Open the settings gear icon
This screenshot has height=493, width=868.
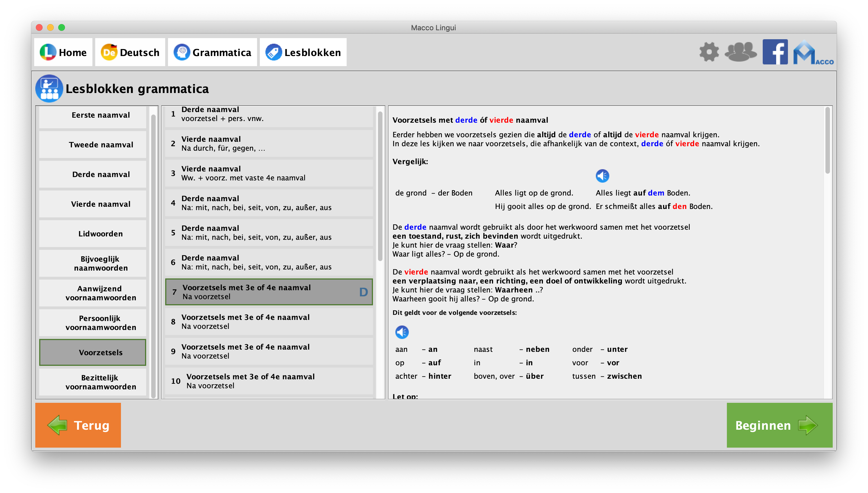709,52
